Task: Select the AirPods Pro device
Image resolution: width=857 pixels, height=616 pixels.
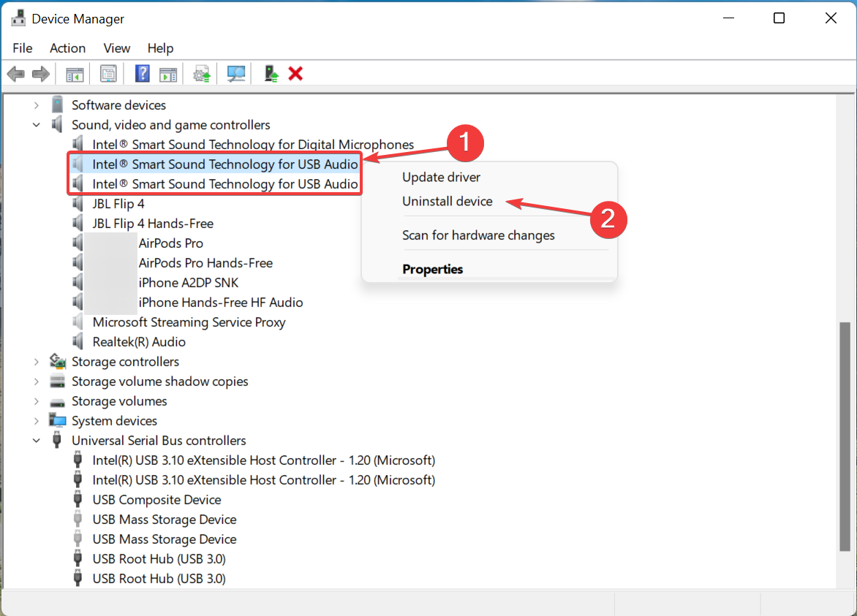Action: pos(170,243)
